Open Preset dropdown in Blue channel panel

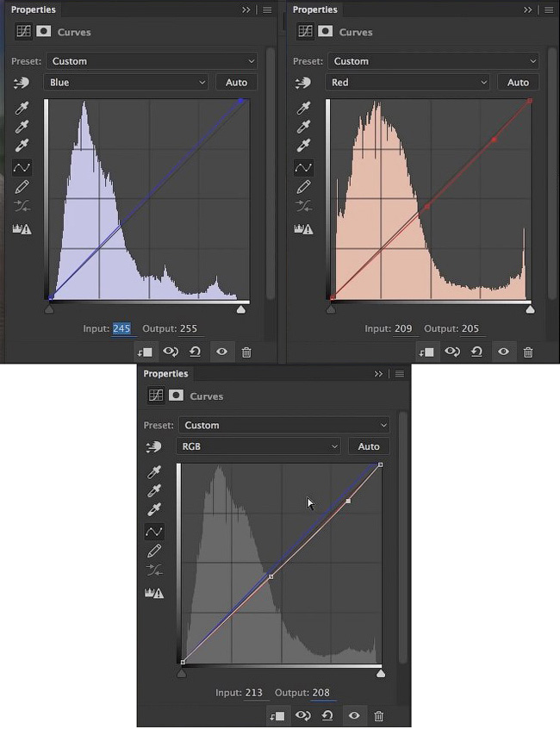(152, 61)
